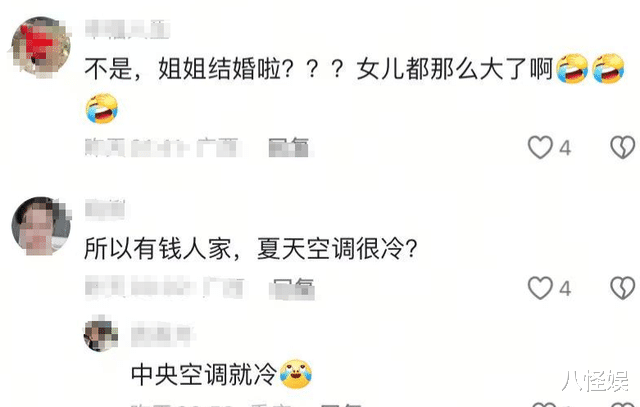Tap broken-heart dislike on the 姐姐结婚 comment
Image resolution: width=640 pixels, height=407 pixels.
(x=623, y=147)
